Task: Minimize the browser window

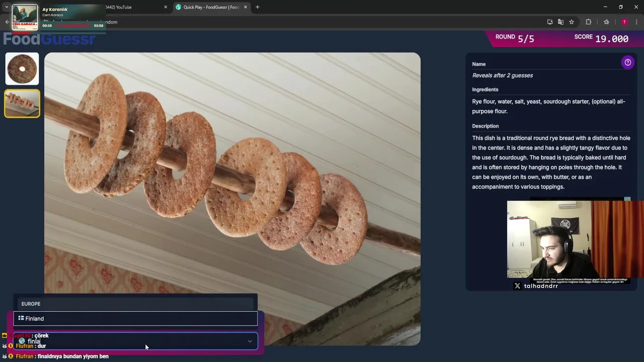Action: coord(605,7)
